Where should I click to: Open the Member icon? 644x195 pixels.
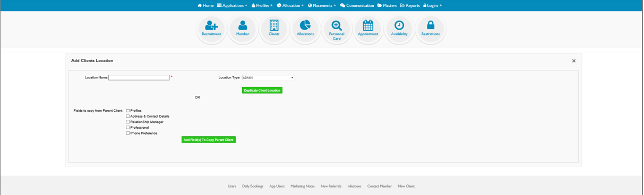(243, 29)
